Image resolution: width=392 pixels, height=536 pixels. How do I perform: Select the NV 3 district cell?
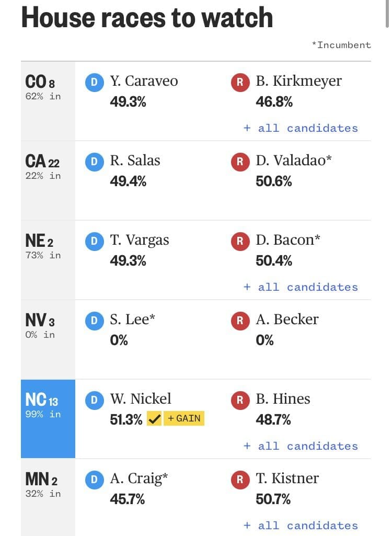(48, 339)
